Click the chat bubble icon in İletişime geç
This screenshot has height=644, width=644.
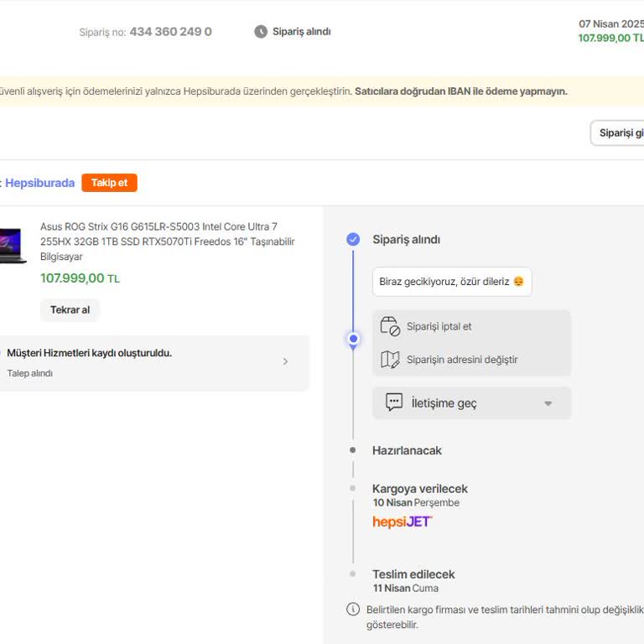tap(394, 402)
